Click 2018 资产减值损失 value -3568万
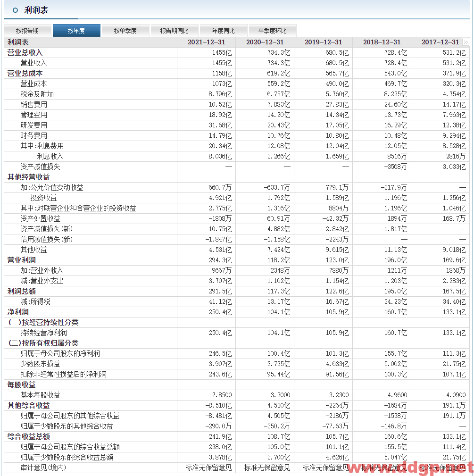 point(395,167)
